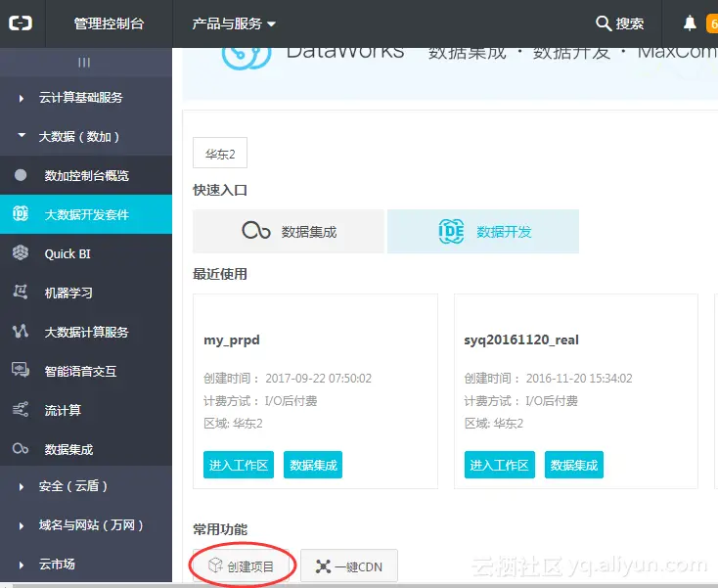Click the 创建项目 button
Viewport: 718px width, 588px height.
point(241,566)
